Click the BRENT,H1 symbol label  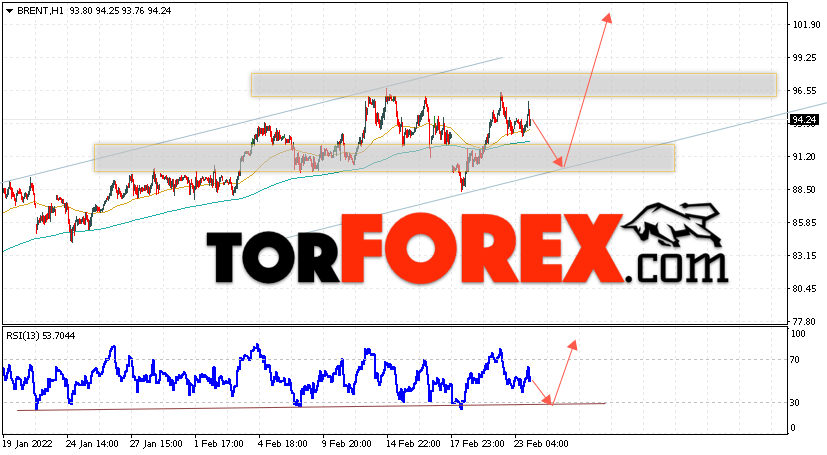point(40,11)
